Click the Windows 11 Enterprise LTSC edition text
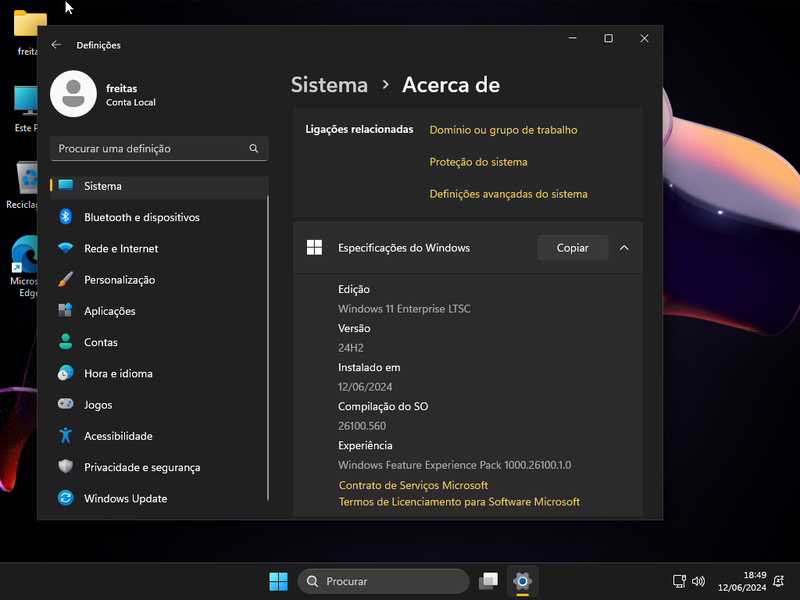Image resolution: width=800 pixels, height=600 pixels. click(404, 309)
